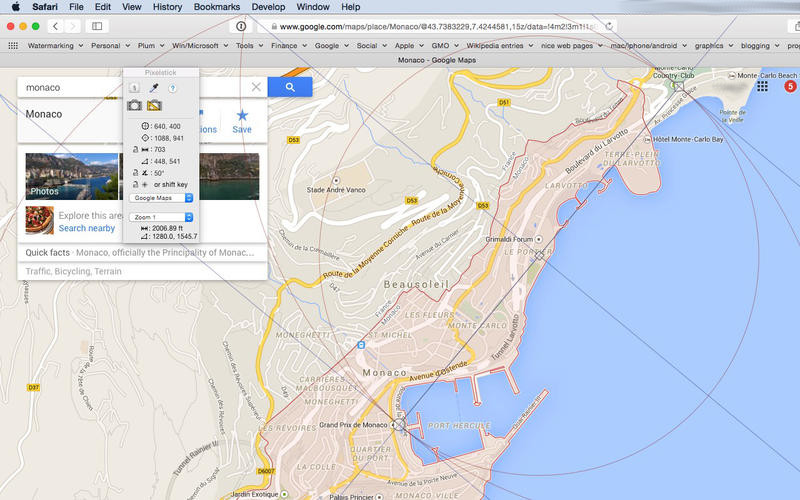Viewport: 800px width, 500px height.
Task: Click the blue train station icon on map
Action: (361, 345)
